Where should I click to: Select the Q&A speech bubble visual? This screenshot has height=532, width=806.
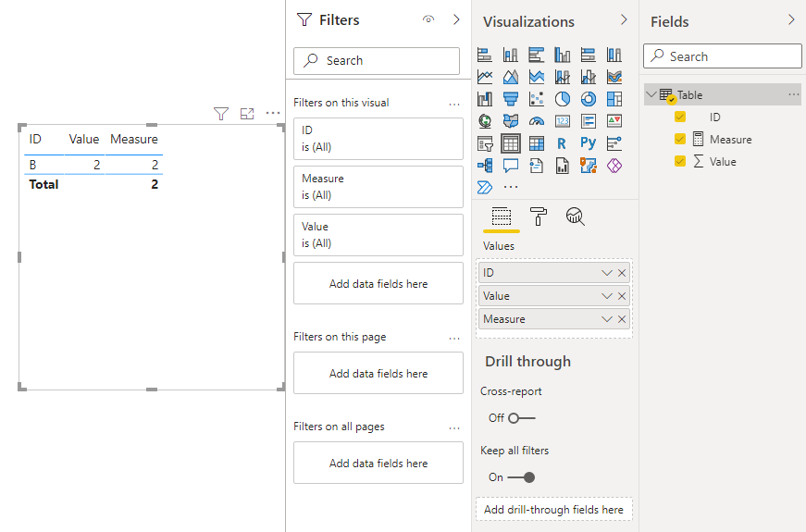pos(511,166)
